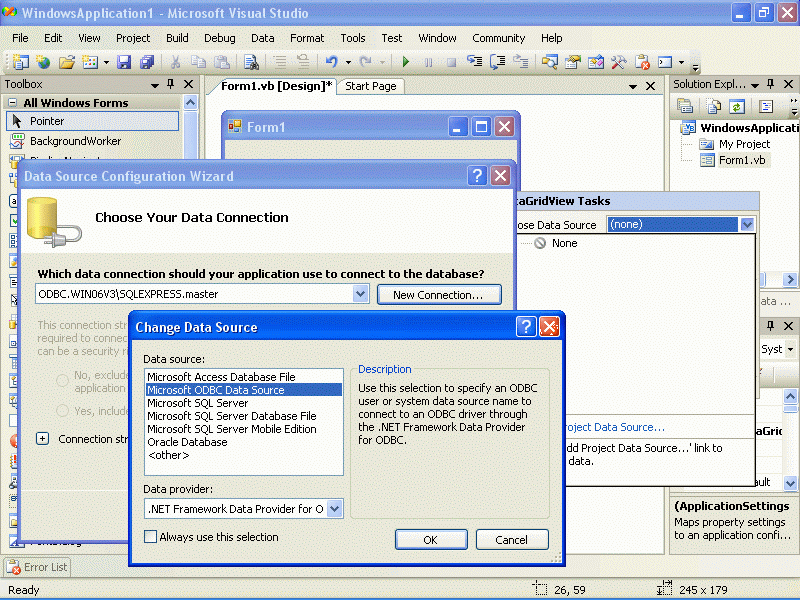
Task: Click the Save All toolbar icon
Action: [x=147, y=62]
